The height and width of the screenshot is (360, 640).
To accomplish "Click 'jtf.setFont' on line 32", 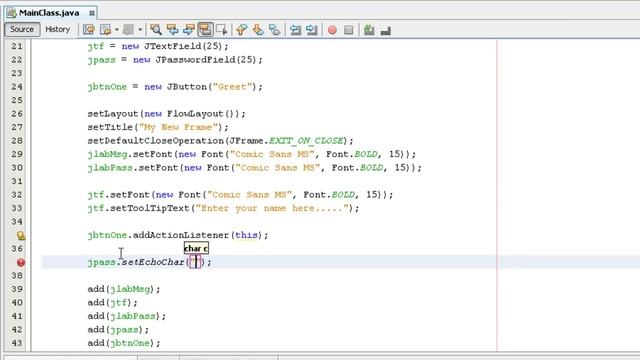I will pyautogui.click(x=119, y=194).
